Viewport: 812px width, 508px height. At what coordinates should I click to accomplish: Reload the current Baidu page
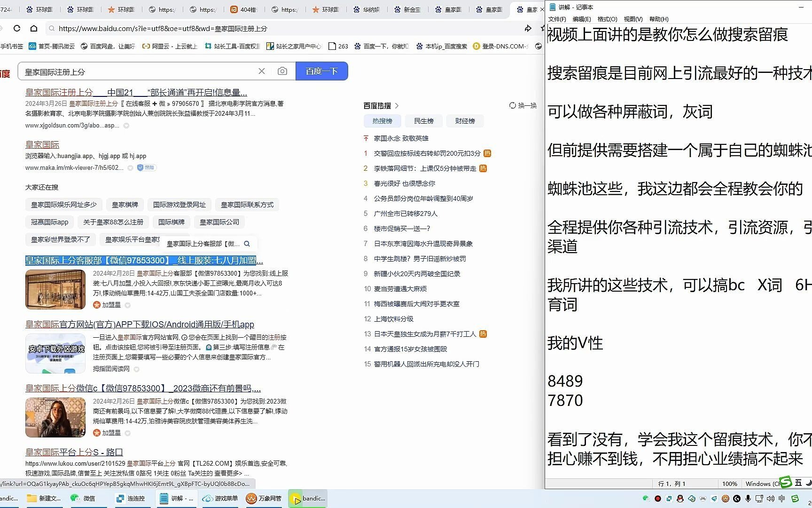(x=17, y=28)
